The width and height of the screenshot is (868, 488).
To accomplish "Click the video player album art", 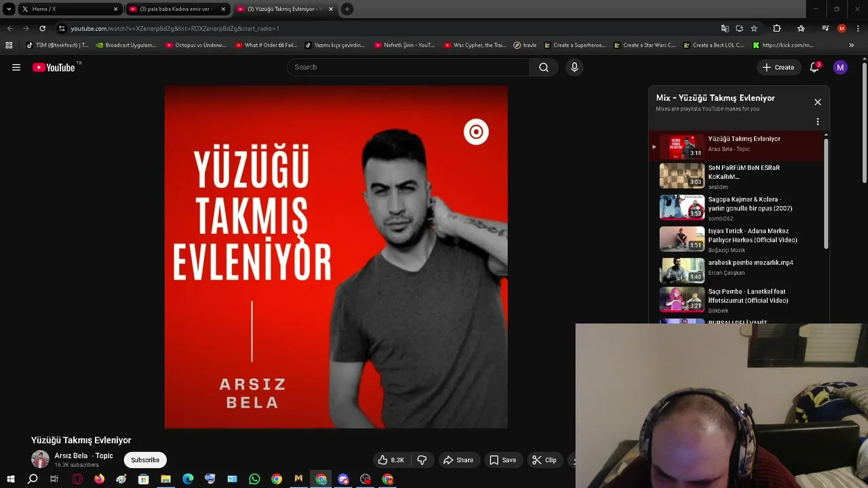I will [336, 257].
